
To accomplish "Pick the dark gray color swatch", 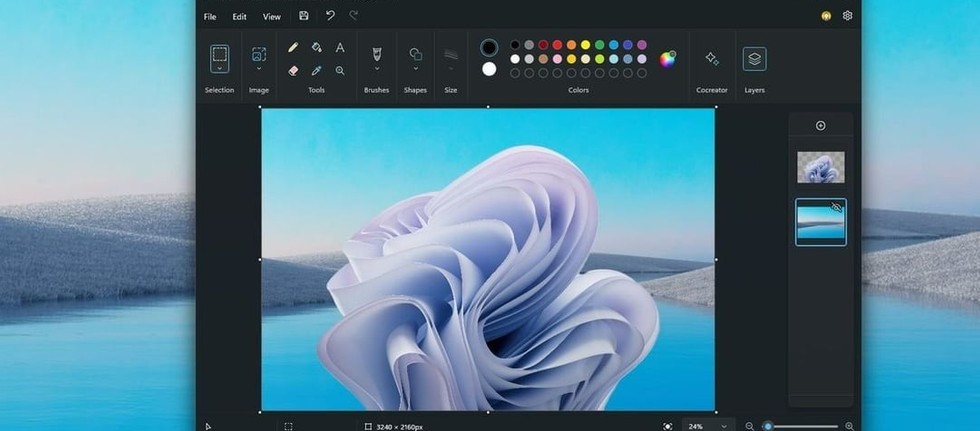I will (529, 45).
